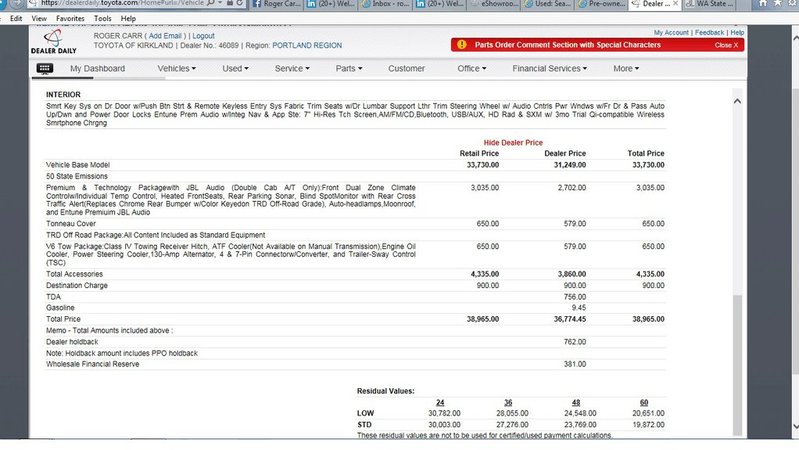The height and width of the screenshot is (450, 799).
Task: Select the 36 month residual column header
Action: pyautogui.click(x=508, y=403)
